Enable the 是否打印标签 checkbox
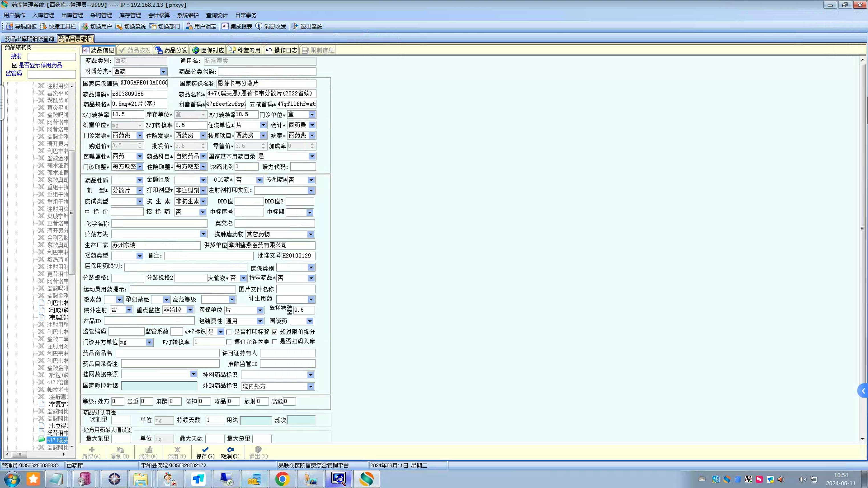The height and width of the screenshot is (488, 868). tap(229, 332)
